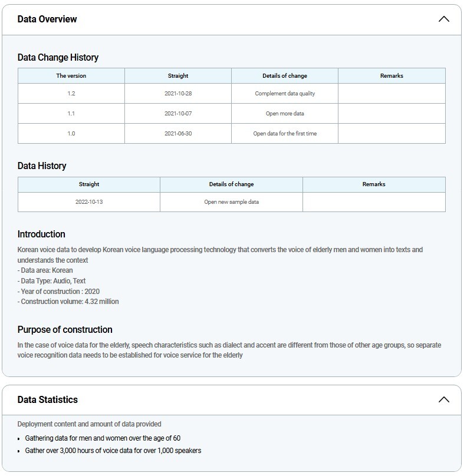Select the 'Construction volume: 4.32 million' line
This screenshot has width=467, height=476.
click(69, 302)
